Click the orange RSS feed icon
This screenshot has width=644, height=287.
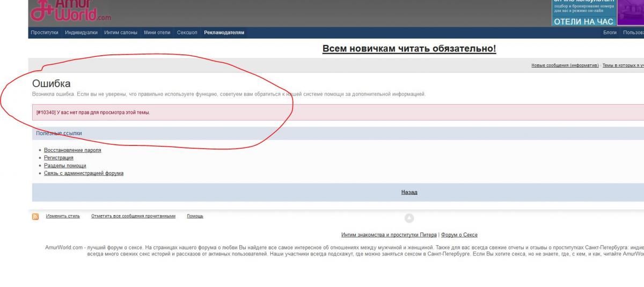tap(35, 216)
